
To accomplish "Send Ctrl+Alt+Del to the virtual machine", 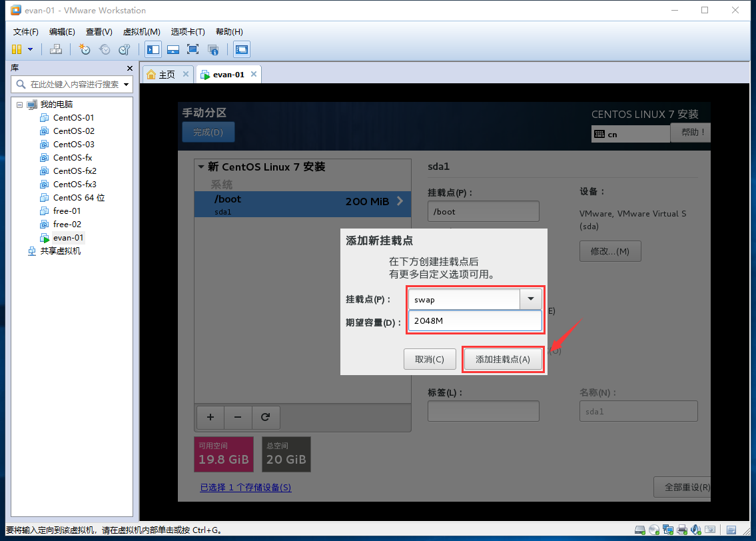I will click(x=56, y=49).
